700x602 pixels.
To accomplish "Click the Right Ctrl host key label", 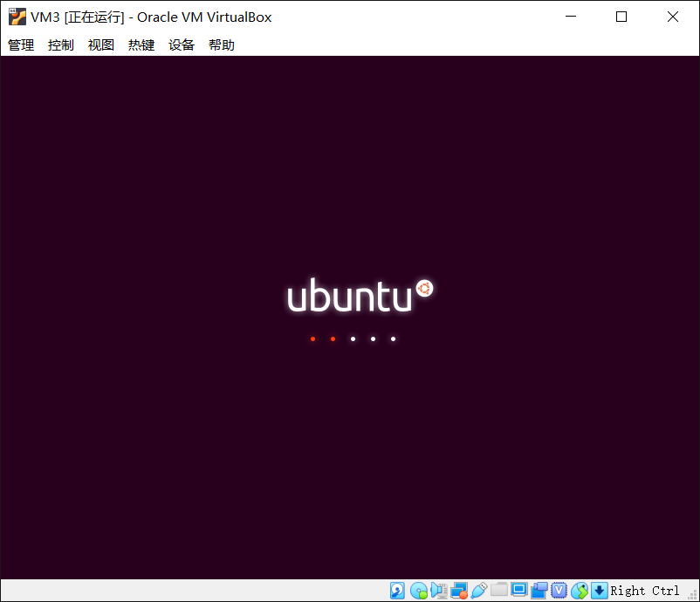I will [x=645, y=591].
